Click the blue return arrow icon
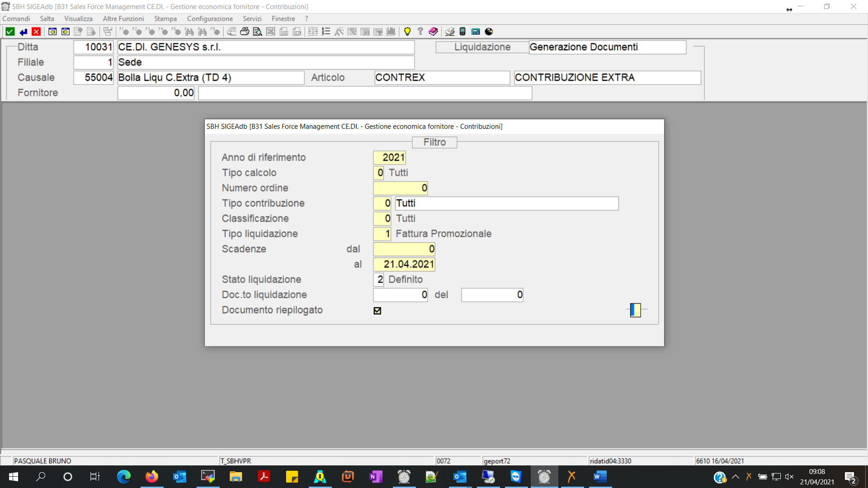Image resolution: width=868 pixels, height=488 pixels. point(23,32)
